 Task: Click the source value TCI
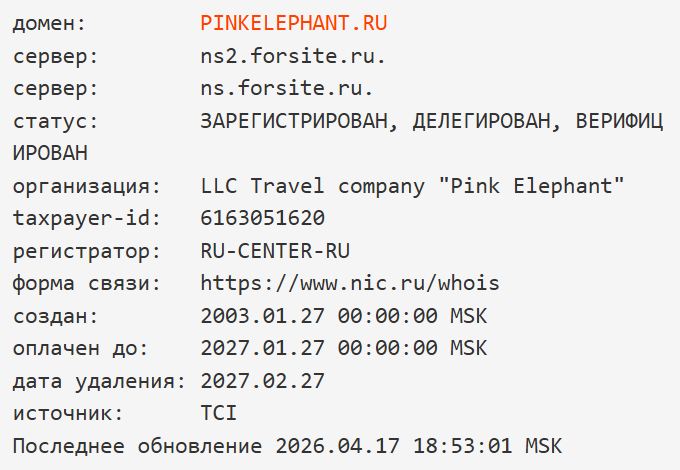tap(219, 414)
